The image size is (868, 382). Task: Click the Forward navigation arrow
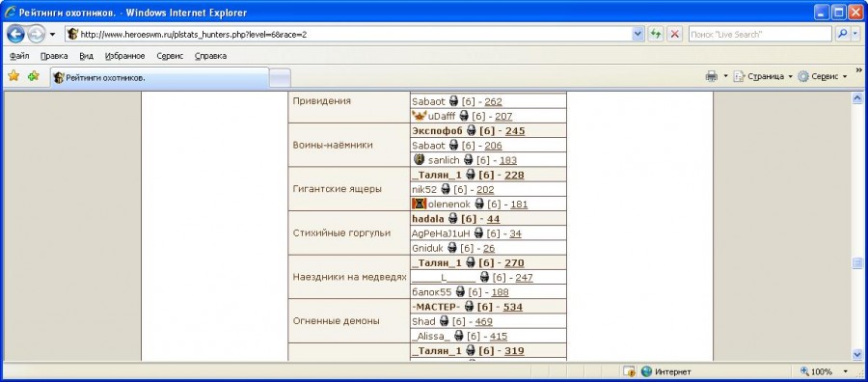tap(36, 35)
